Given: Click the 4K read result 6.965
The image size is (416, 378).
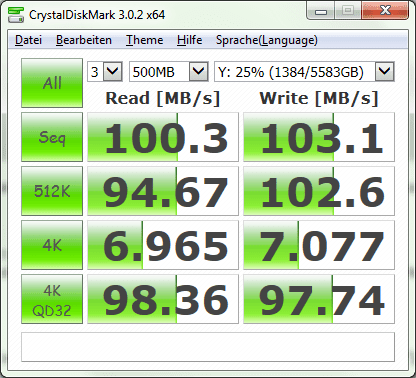Looking at the screenshot, I should click(163, 245).
